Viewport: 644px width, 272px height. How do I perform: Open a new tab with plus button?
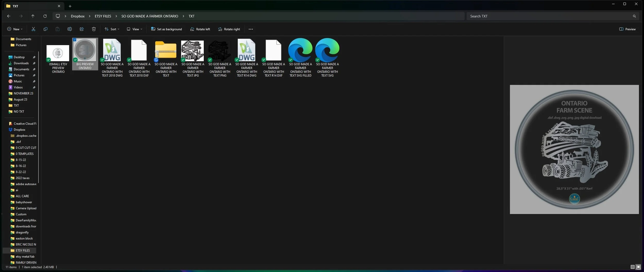70,6
